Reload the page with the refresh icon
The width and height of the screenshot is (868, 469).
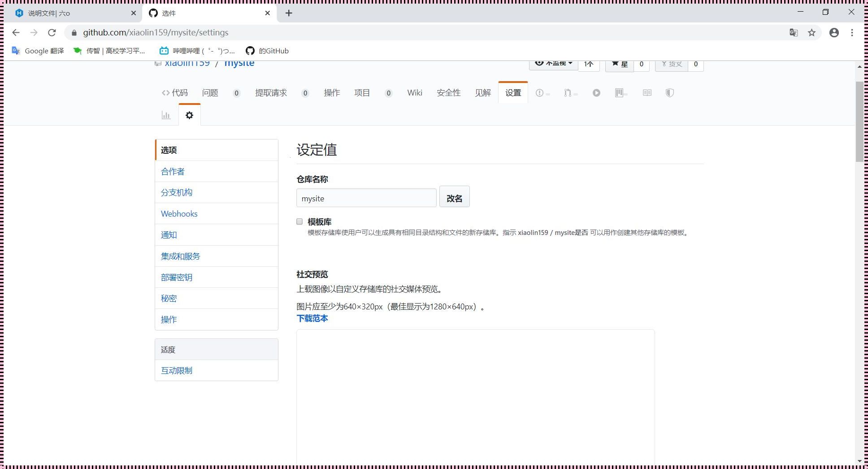pyautogui.click(x=52, y=32)
